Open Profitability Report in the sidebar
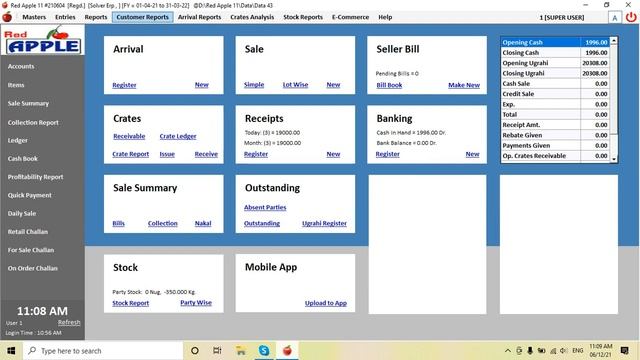Screen dimensions: 640x360 click(x=36, y=177)
